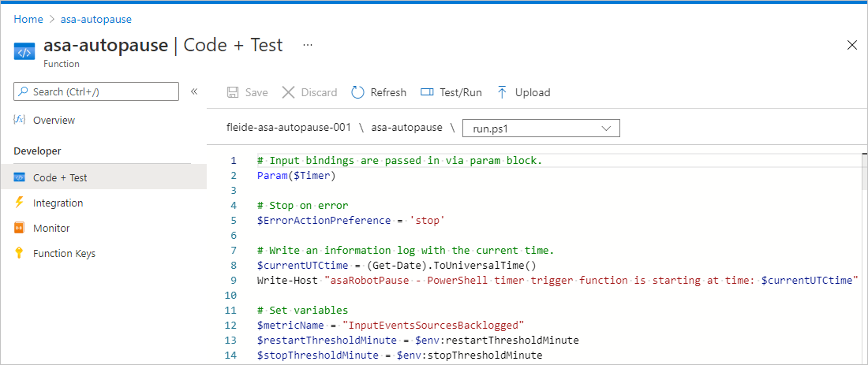This screenshot has width=868, height=365.
Task: Open the run.ps1 file dropdown
Action: pos(541,128)
